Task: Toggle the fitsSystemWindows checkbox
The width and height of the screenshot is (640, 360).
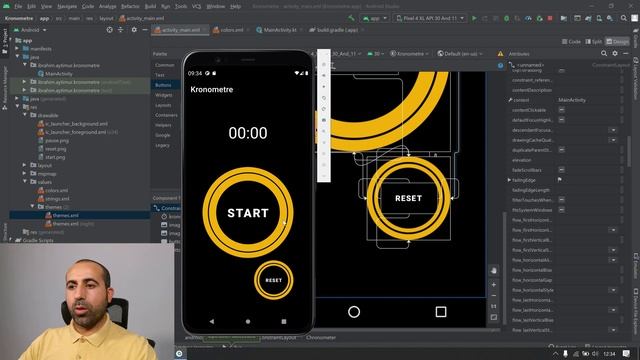Action: (x=562, y=210)
